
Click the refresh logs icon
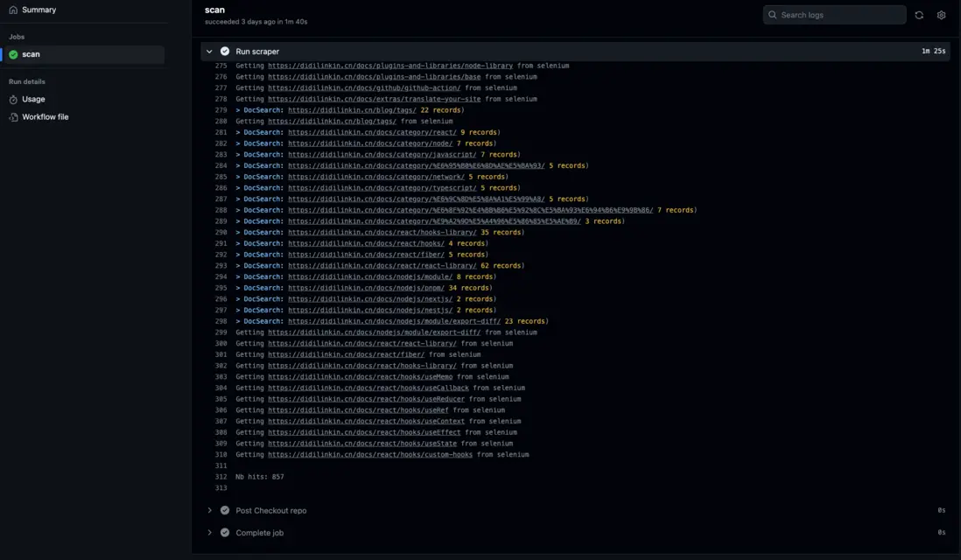click(x=919, y=15)
